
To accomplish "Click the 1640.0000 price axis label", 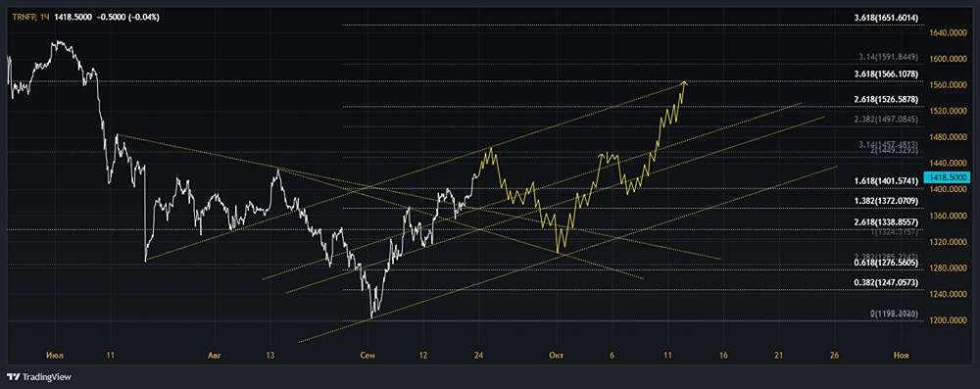I will pos(948,33).
